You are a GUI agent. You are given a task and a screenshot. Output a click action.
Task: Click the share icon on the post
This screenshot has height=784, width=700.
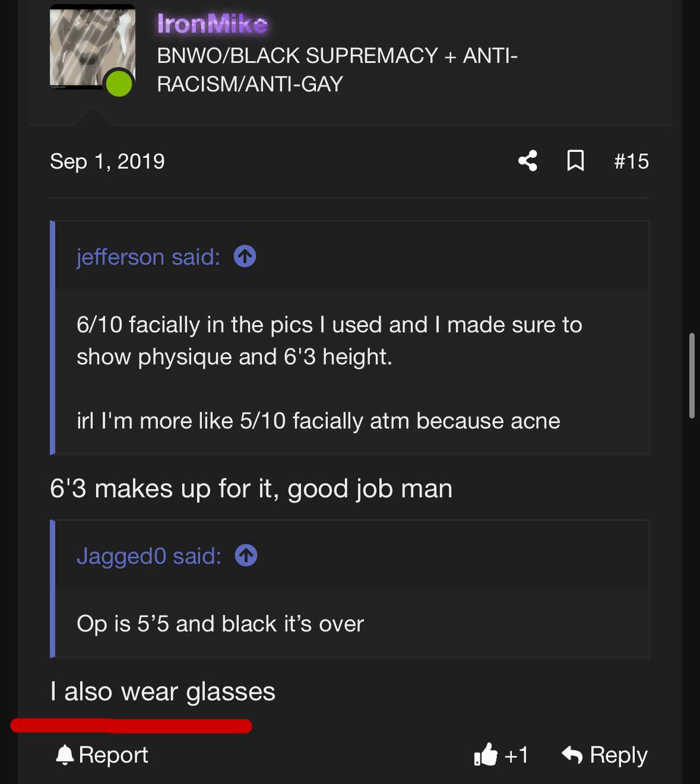[x=528, y=161]
